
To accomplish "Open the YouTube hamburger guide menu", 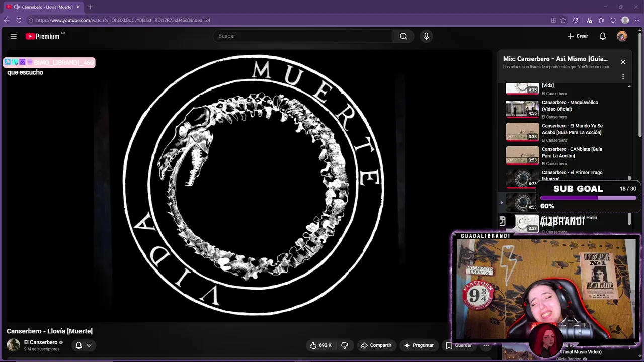I will 14,36.
